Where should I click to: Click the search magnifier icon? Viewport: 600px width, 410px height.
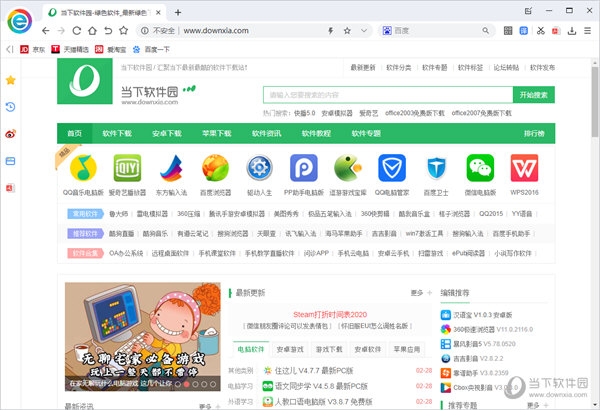[x=486, y=31]
